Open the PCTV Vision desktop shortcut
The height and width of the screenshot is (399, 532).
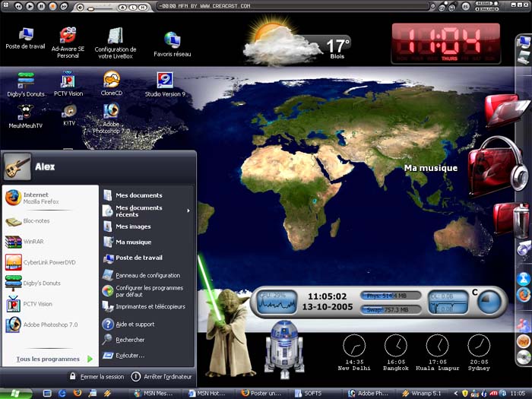(x=68, y=84)
